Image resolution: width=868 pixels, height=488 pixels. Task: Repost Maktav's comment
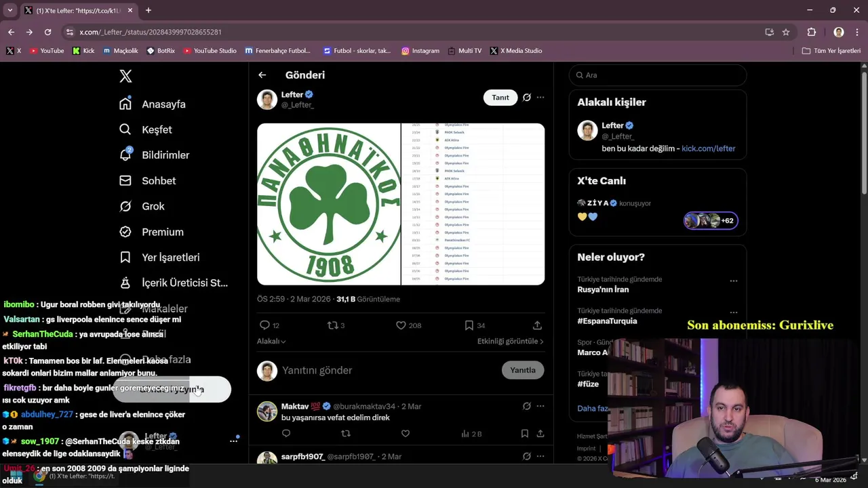pos(346,434)
